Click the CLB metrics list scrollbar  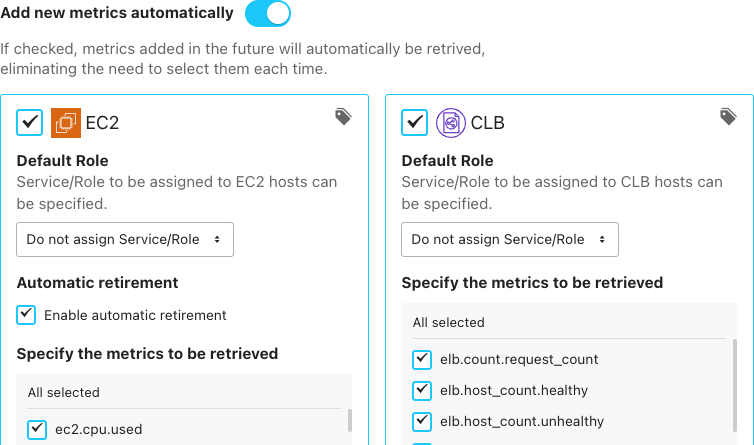click(x=735, y=385)
